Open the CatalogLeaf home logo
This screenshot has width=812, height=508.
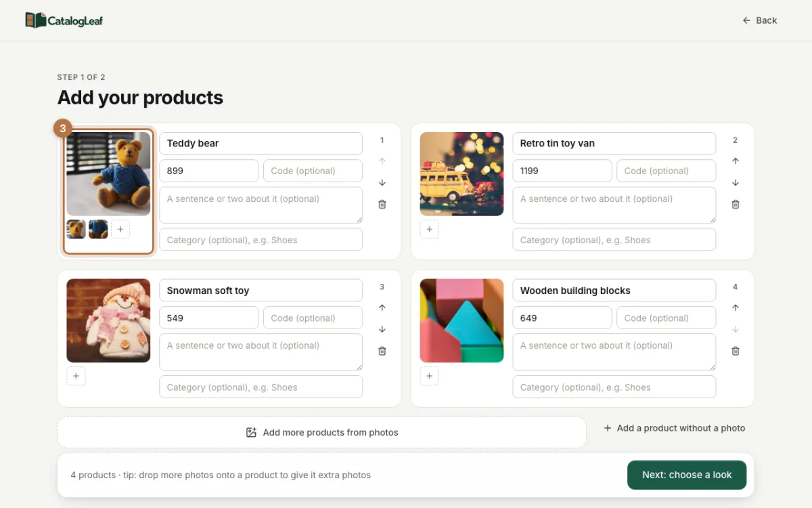64,20
